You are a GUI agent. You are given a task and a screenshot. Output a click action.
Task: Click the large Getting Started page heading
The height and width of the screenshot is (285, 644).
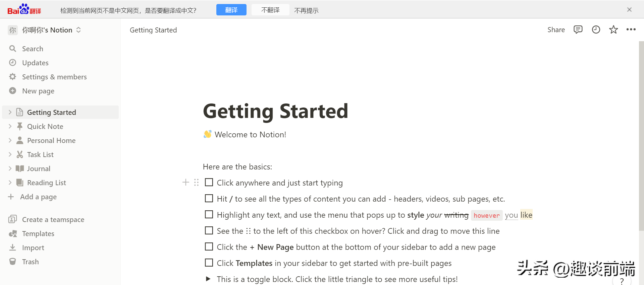click(276, 111)
